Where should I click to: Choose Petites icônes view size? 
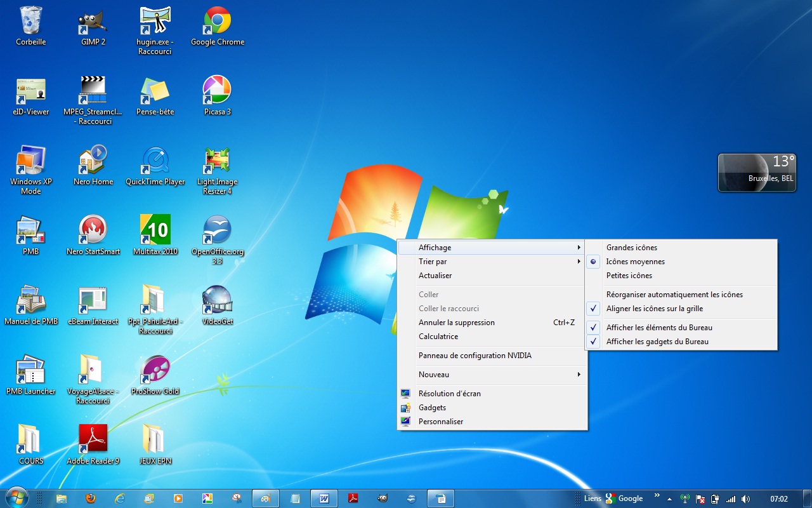click(681, 276)
